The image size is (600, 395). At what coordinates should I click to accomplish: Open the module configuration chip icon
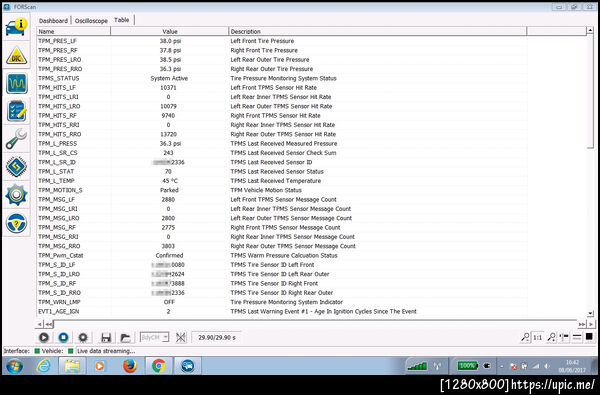point(16,167)
